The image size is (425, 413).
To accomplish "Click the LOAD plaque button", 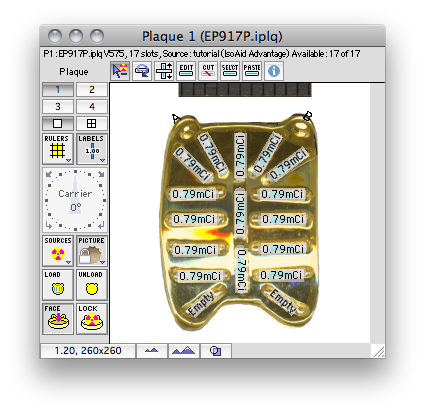I will pyautogui.click(x=58, y=285).
